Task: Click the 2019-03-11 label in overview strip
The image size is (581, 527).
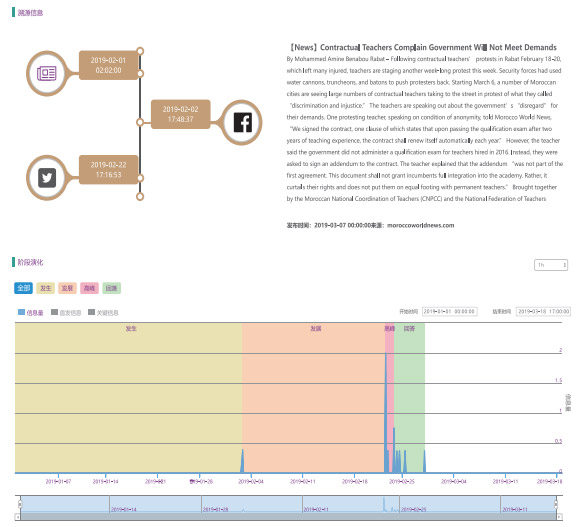Action: coord(515,510)
